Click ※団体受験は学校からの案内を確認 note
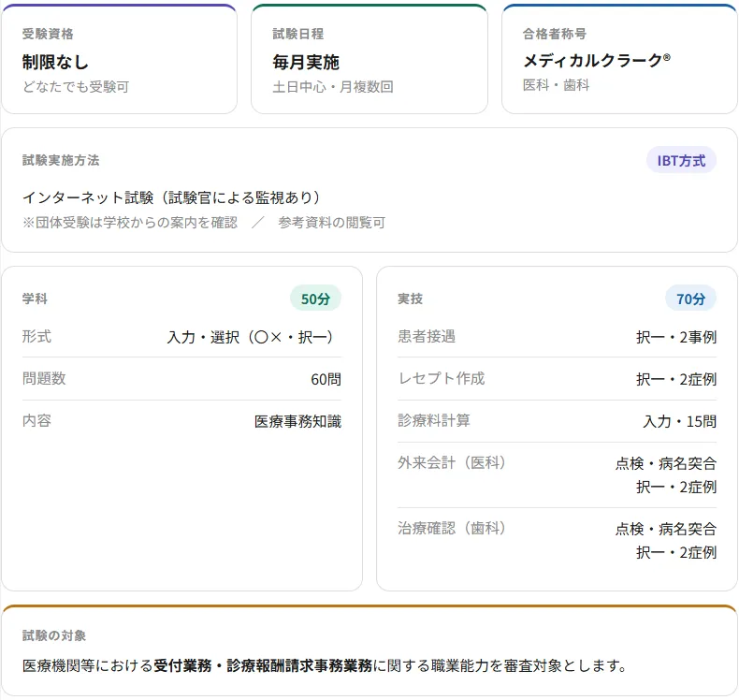Viewport: 739px width, 700px height. tap(130, 223)
